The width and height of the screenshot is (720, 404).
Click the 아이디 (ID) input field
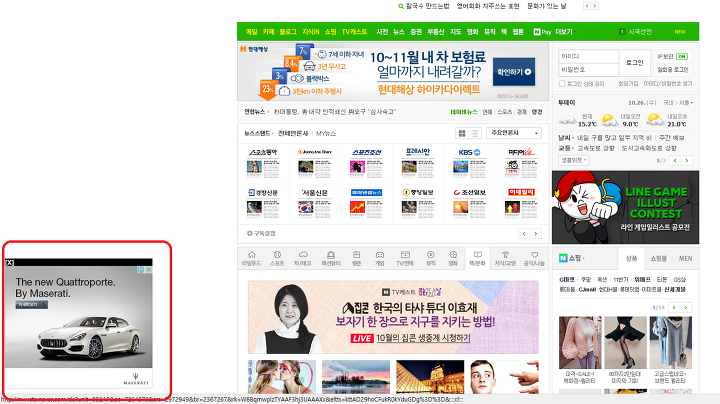tap(588, 56)
